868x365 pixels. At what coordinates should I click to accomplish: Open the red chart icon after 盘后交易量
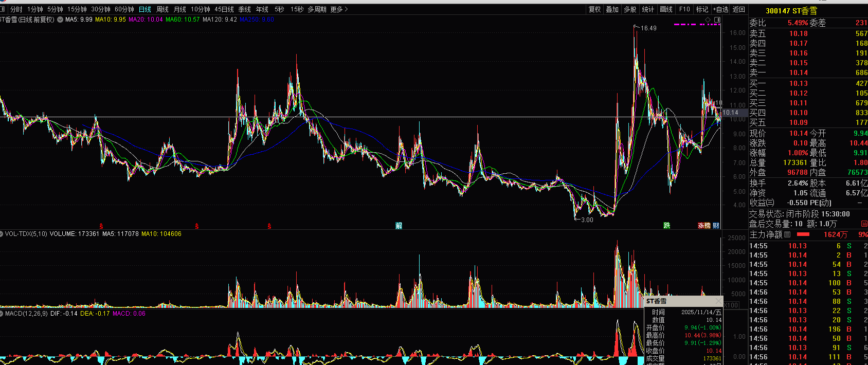click(x=864, y=224)
